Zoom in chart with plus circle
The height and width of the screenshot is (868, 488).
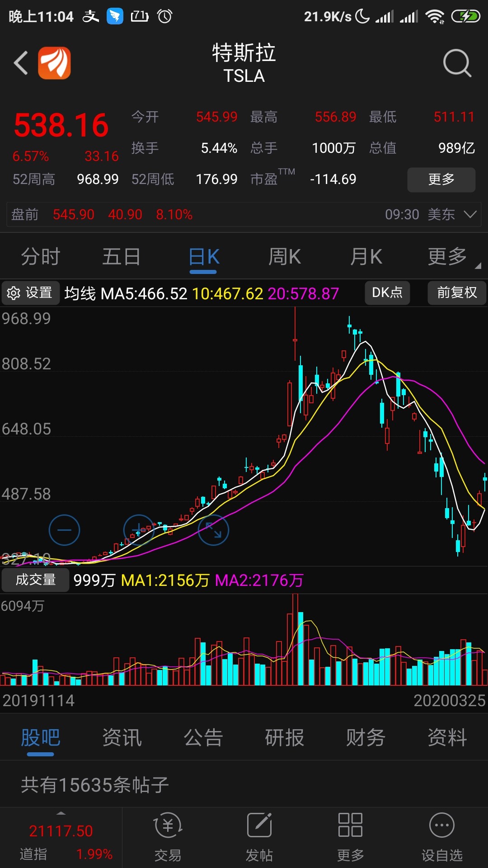(x=139, y=530)
